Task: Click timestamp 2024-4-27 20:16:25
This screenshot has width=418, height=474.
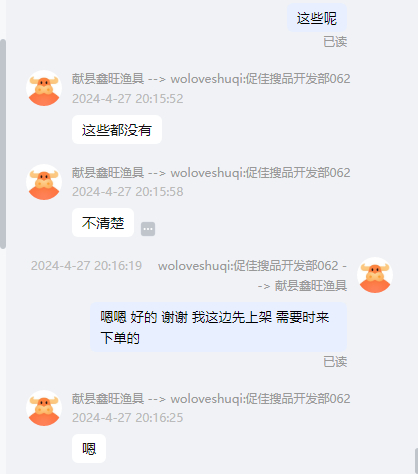Action: (128, 418)
